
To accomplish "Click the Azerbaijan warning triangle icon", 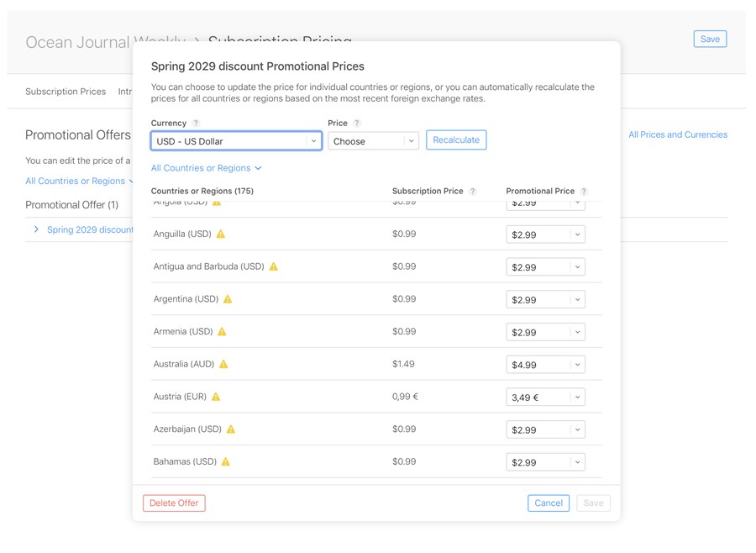I will (231, 429).
